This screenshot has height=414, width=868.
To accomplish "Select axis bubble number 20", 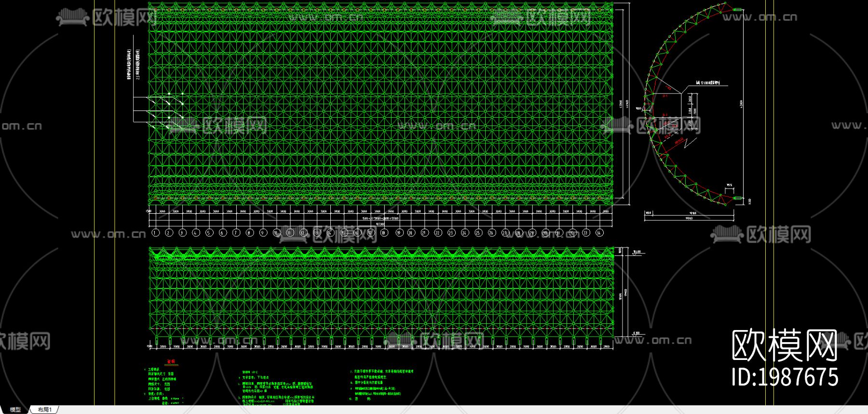I will [x=411, y=233].
